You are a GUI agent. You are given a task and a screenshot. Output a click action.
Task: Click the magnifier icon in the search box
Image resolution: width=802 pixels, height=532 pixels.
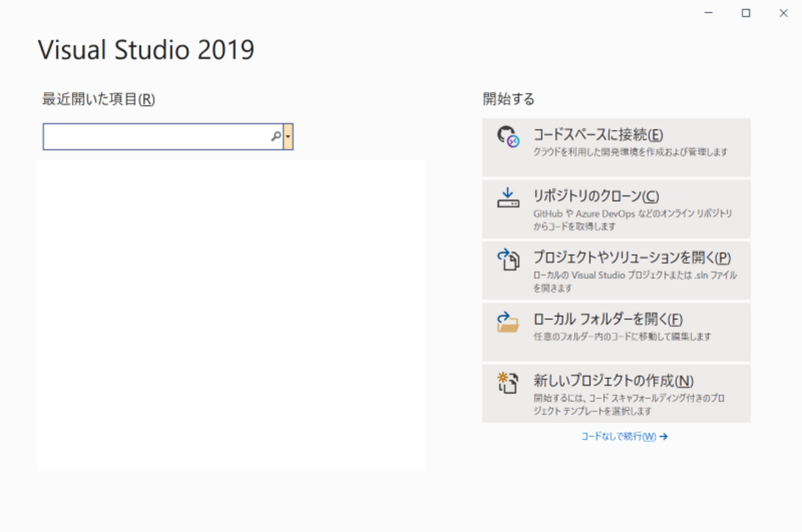(x=276, y=136)
